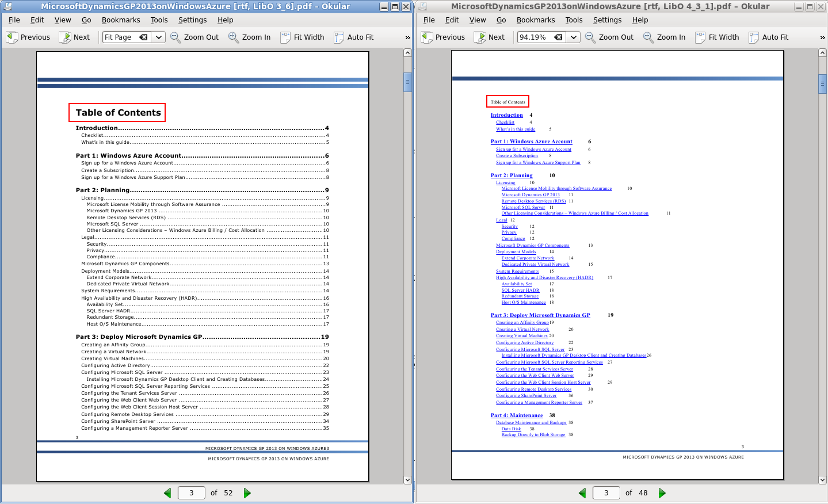Click the 'Introduction' link in right document

click(x=506, y=115)
